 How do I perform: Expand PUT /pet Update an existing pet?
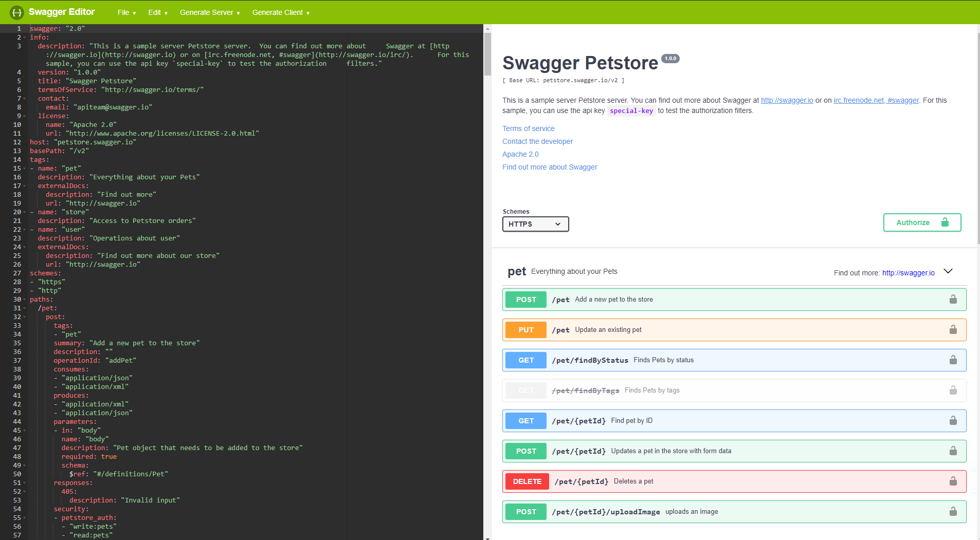point(734,330)
